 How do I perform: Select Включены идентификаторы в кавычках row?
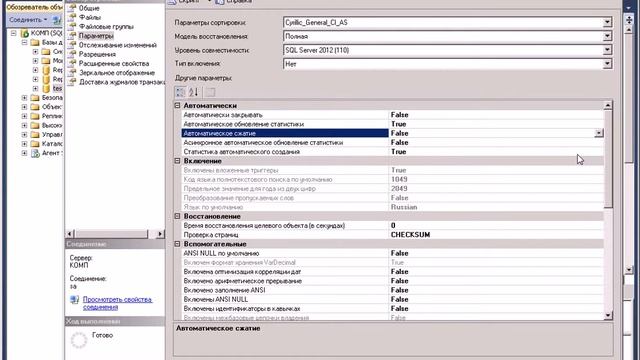[392, 309]
